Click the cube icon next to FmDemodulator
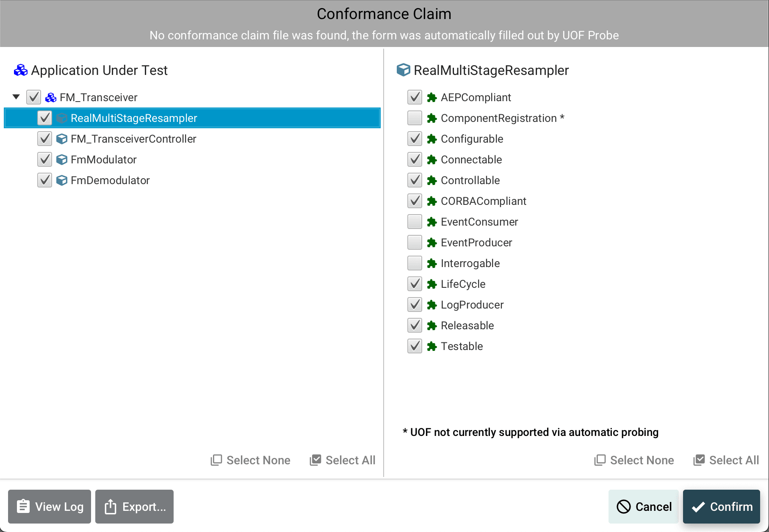The height and width of the screenshot is (532, 769). tap(62, 180)
